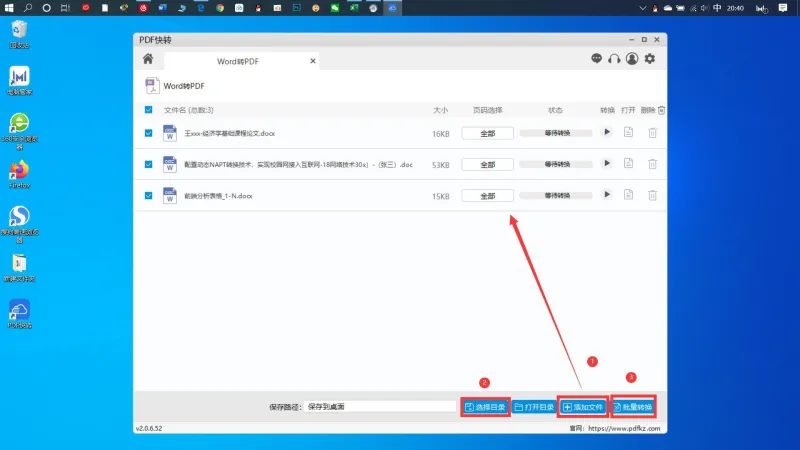Open the volume speaker tray icon

click(x=705, y=8)
